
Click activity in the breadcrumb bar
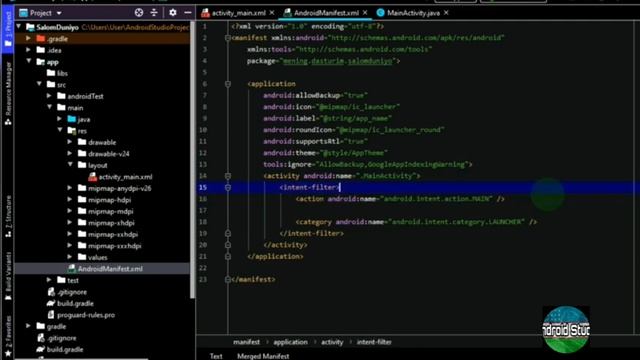(332, 342)
